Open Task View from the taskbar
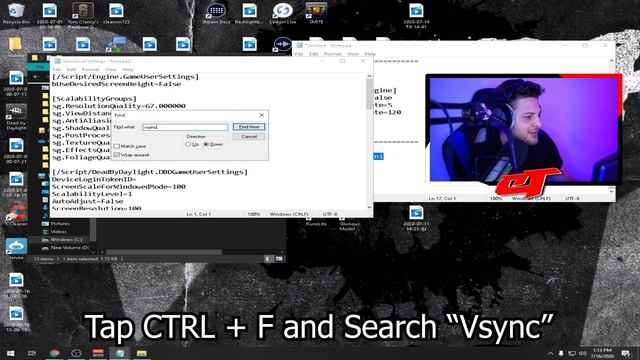 (32, 353)
